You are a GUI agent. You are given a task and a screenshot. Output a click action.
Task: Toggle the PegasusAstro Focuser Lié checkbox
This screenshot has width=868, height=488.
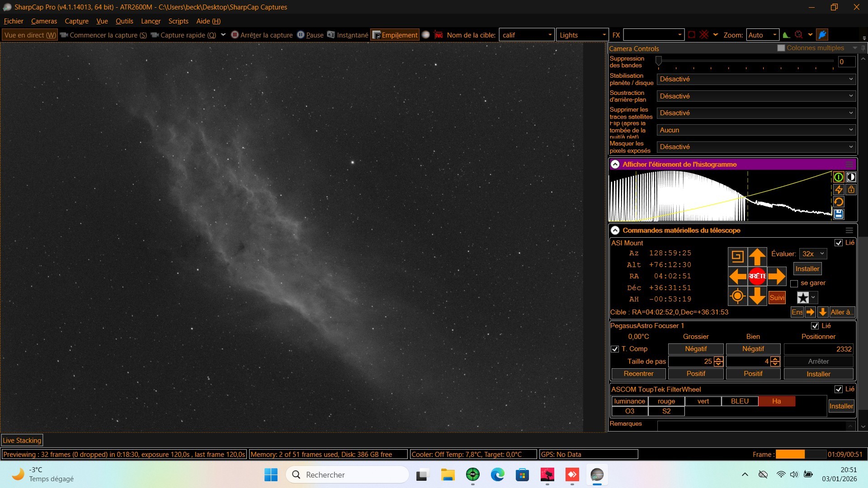pyautogui.click(x=815, y=326)
